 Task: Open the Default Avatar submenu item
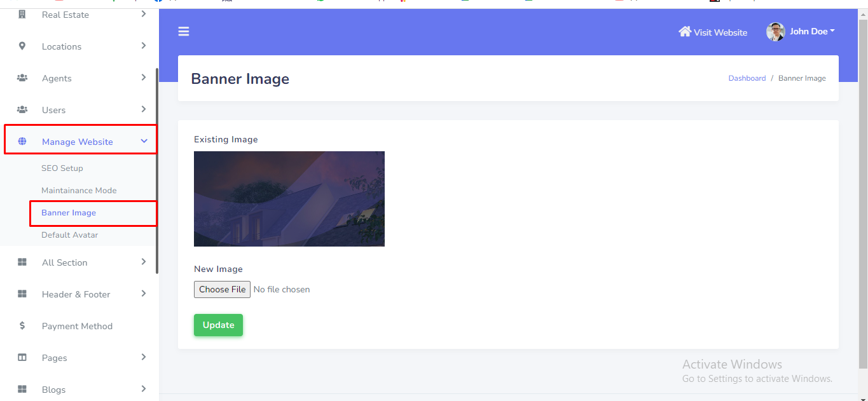click(70, 235)
